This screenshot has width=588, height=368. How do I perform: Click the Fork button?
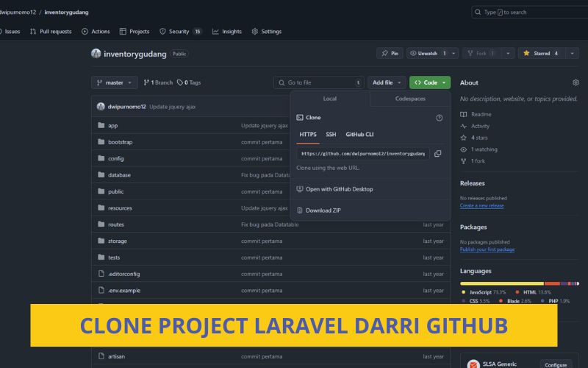pos(482,53)
